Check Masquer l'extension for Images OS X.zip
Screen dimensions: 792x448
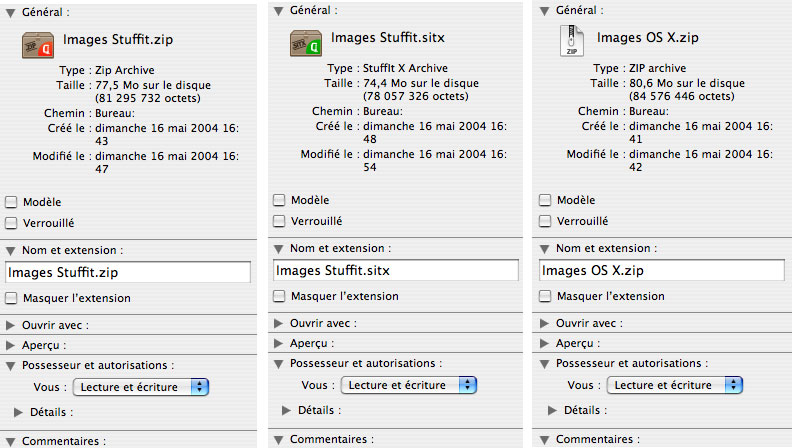[546, 297]
